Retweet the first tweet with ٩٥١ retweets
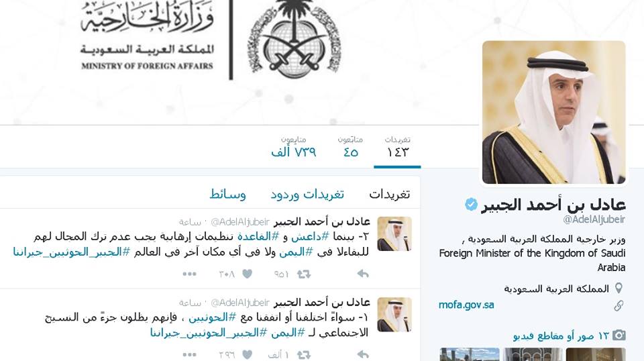 (x=304, y=274)
